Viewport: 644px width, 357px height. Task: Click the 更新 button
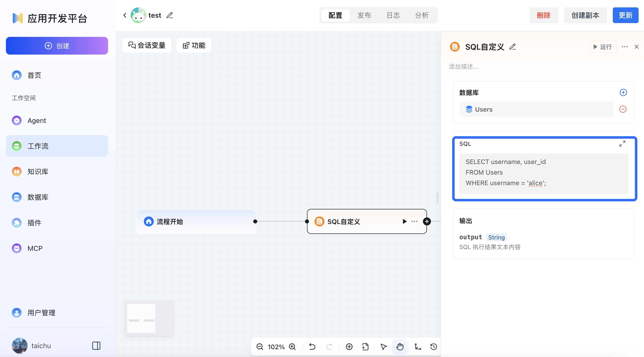point(625,15)
